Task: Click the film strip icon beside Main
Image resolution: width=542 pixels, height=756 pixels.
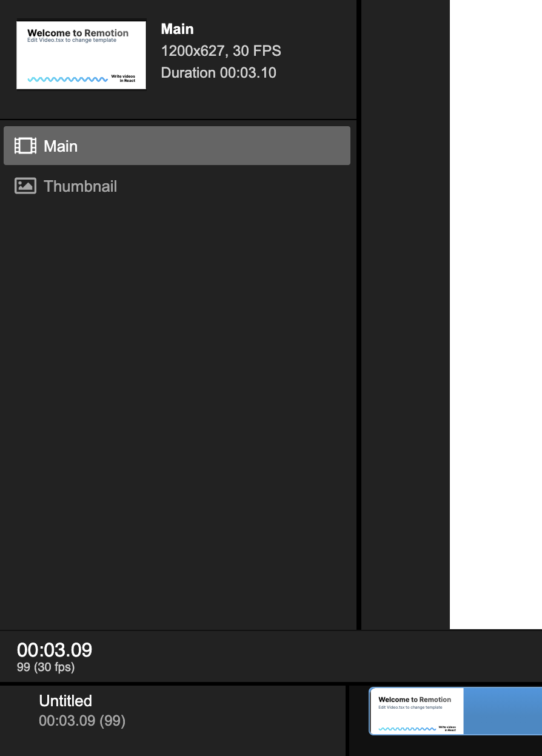Action: point(25,146)
